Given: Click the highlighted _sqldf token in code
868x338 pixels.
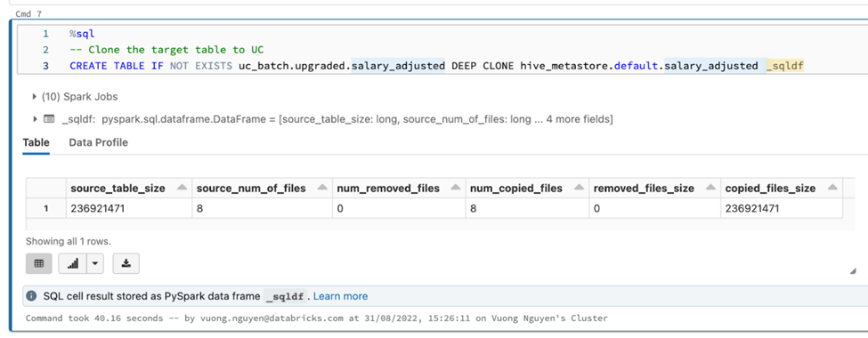Looking at the screenshot, I should pyautogui.click(x=785, y=66).
